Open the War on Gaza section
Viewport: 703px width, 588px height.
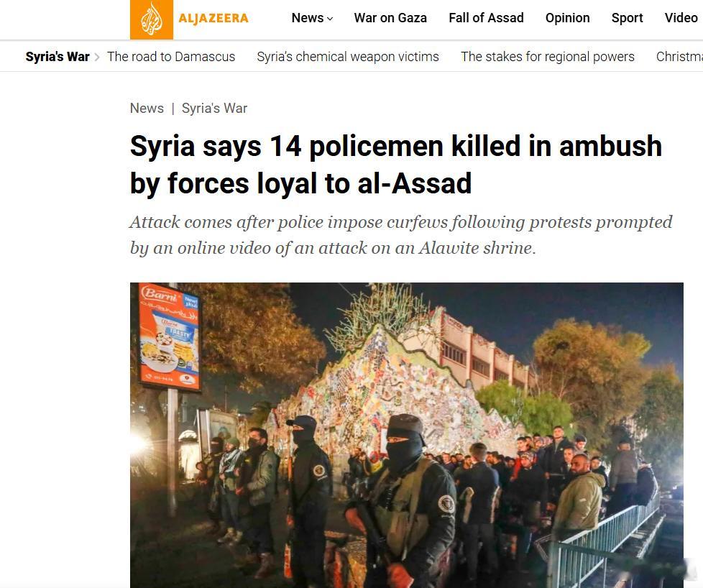pyautogui.click(x=390, y=18)
